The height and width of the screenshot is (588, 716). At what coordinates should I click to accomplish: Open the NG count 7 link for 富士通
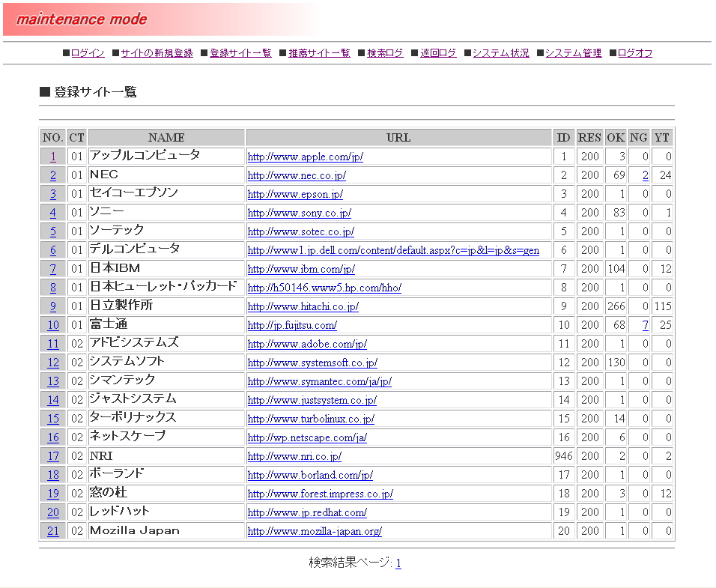(645, 325)
